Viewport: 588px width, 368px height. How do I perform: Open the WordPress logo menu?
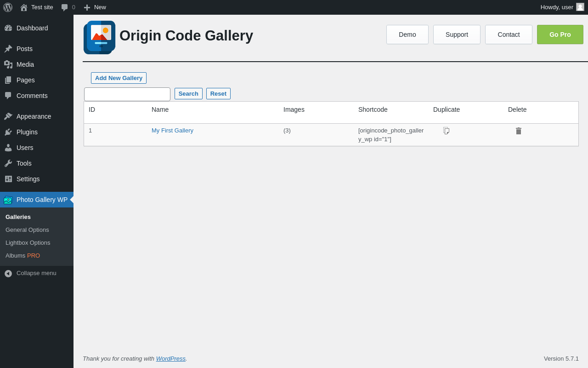click(x=8, y=7)
